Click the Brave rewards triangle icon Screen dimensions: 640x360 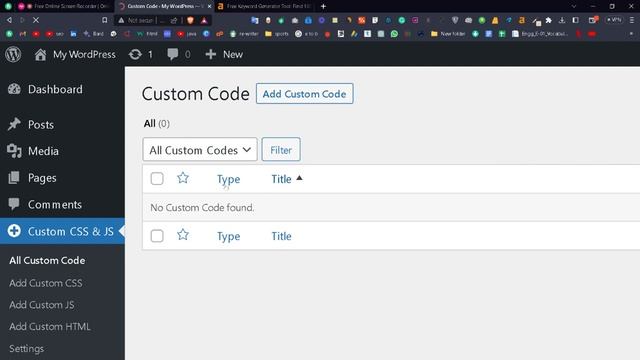click(204, 20)
